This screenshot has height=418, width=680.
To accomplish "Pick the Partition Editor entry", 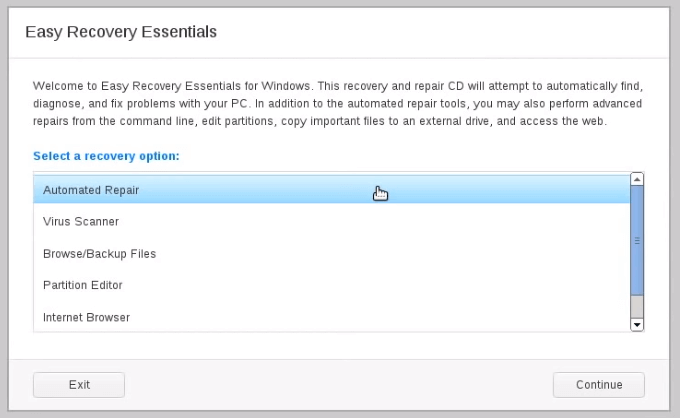I will point(83,286).
